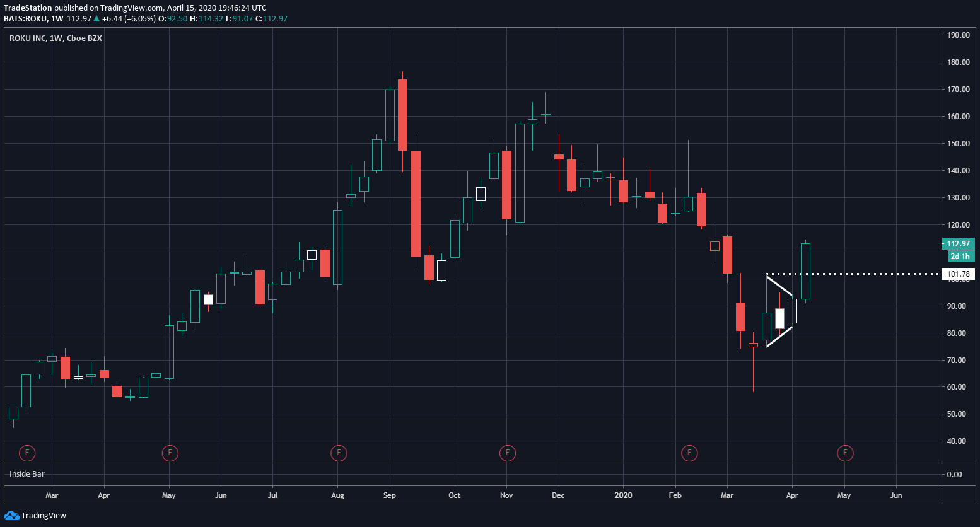
Task: Click the Dec label on time axis
Action: coord(558,495)
